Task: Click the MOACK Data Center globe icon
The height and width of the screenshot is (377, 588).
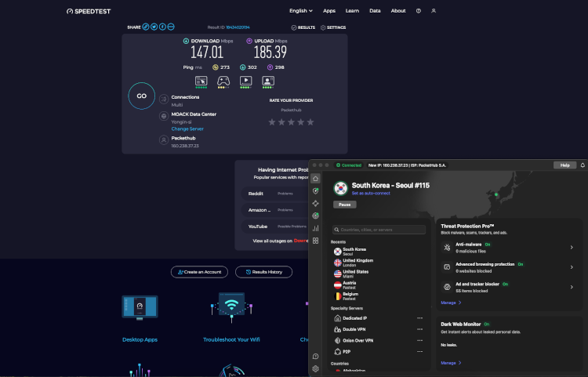Action: pos(164,116)
